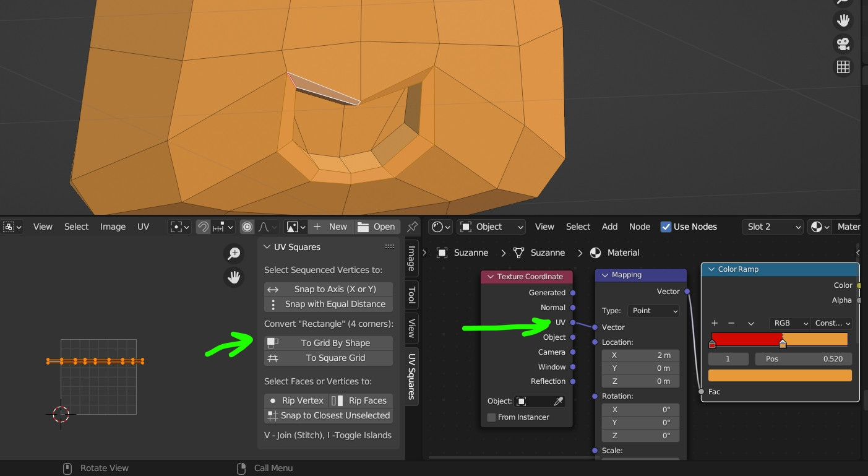This screenshot has height=476, width=868.
Task: Click the pan hand icon in the 3D viewport
Action: [x=843, y=20]
